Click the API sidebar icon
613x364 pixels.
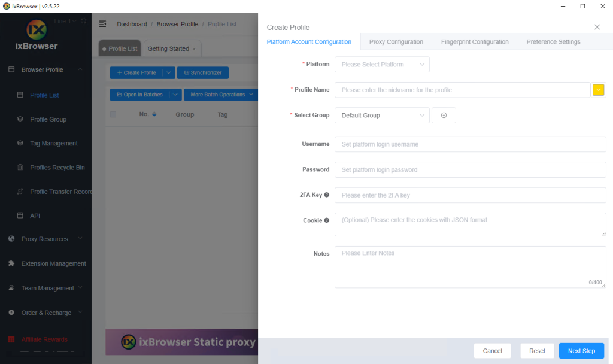coord(20,216)
